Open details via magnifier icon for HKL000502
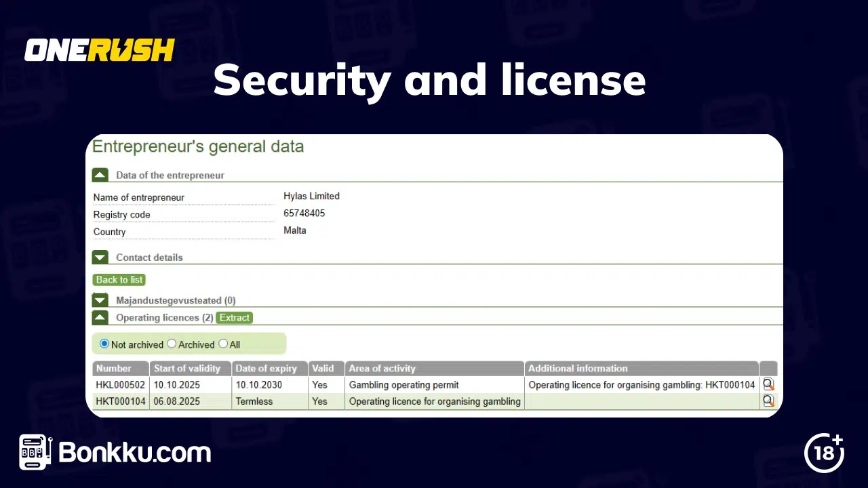The width and height of the screenshot is (868, 488). [768, 384]
